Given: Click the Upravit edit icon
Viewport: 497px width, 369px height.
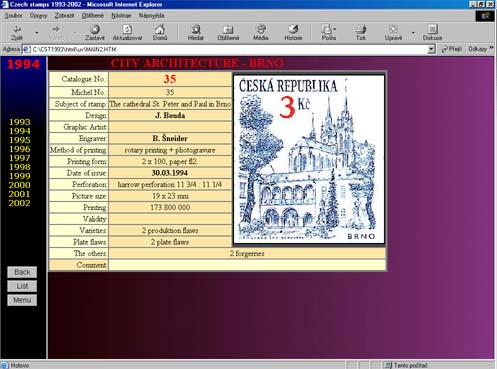Looking at the screenshot, I should pos(393,29).
